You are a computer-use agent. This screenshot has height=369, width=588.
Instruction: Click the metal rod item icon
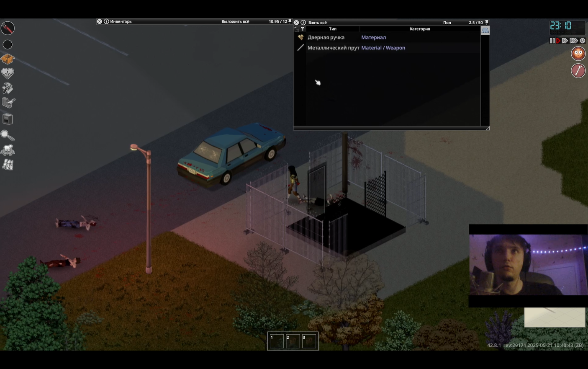(x=300, y=48)
